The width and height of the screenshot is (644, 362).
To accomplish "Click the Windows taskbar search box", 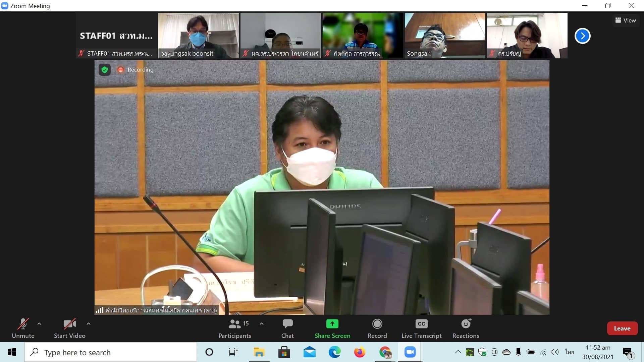I will 111,352.
